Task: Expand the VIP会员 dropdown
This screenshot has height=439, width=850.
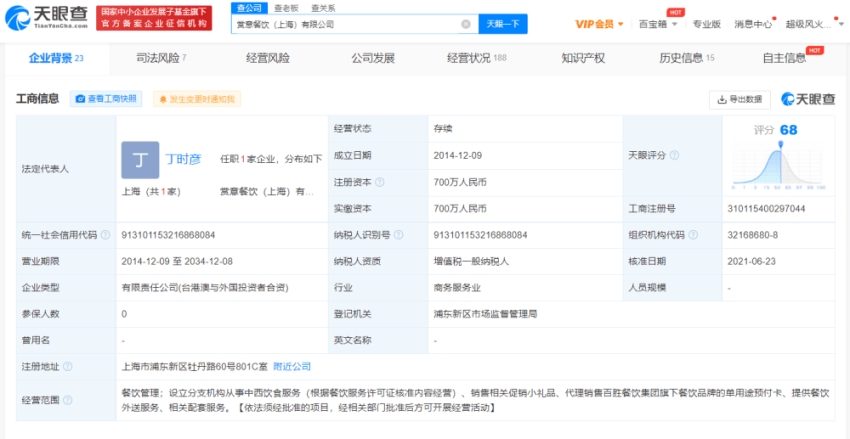Action: 601,23
